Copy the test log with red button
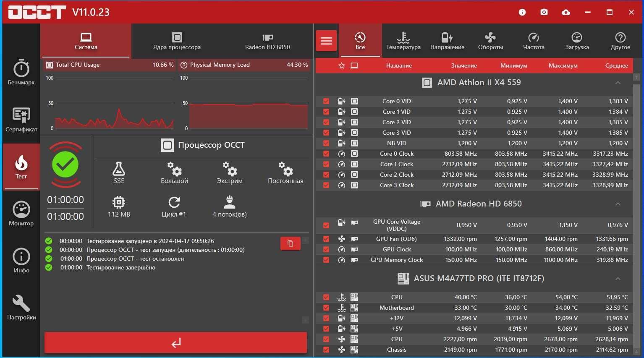This screenshot has width=644, height=358. [290, 243]
